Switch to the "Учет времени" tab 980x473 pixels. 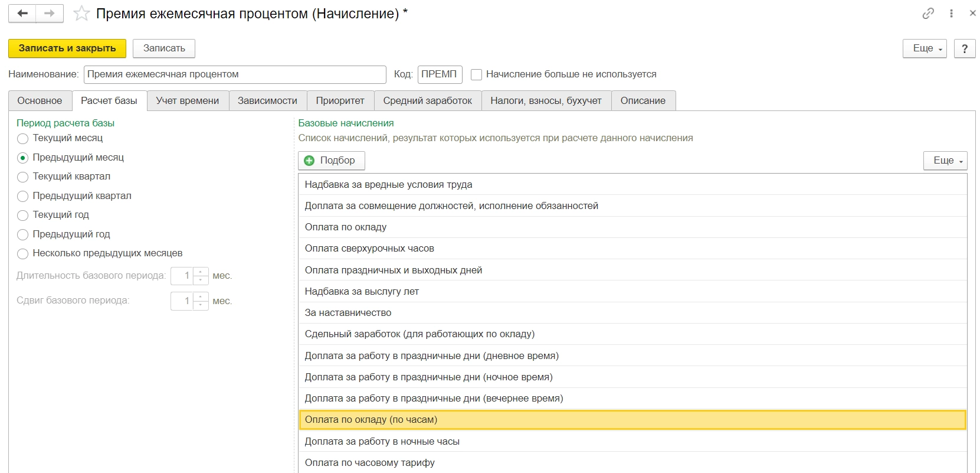pos(187,101)
